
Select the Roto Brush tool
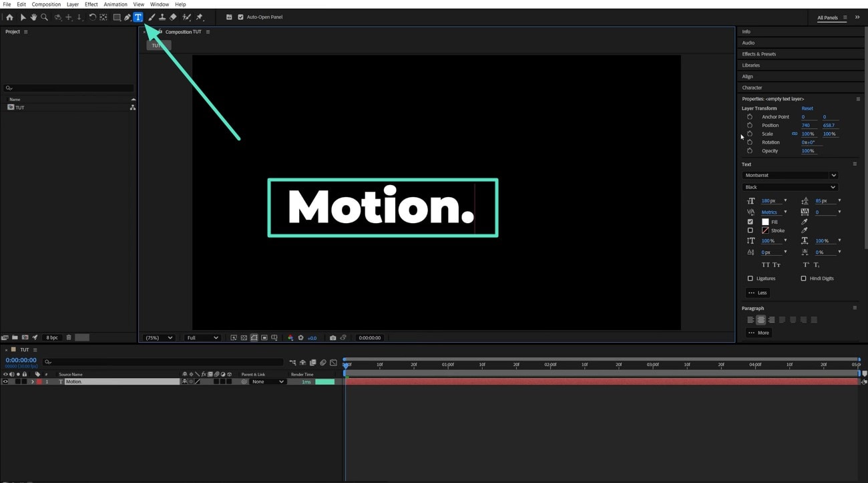click(x=187, y=17)
